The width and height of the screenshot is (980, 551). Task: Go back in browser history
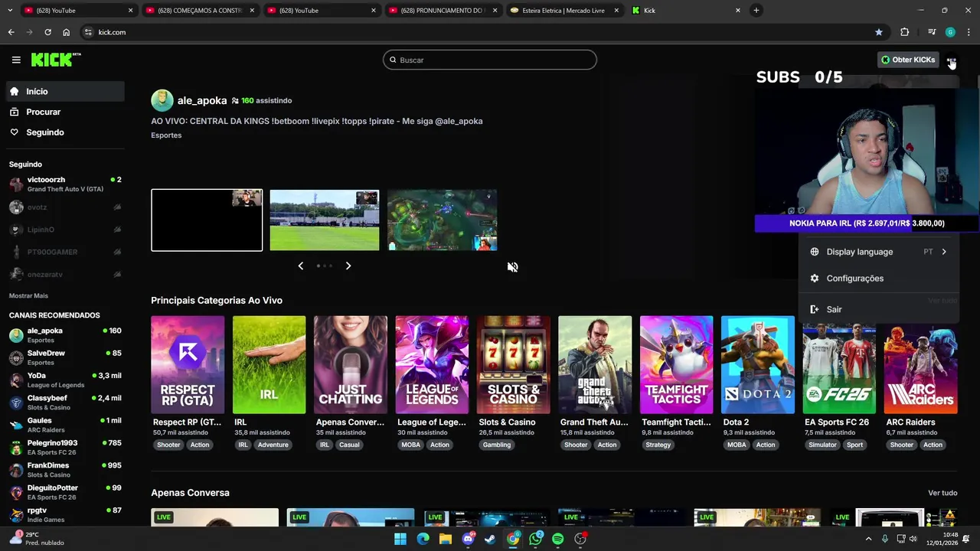click(x=11, y=32)
